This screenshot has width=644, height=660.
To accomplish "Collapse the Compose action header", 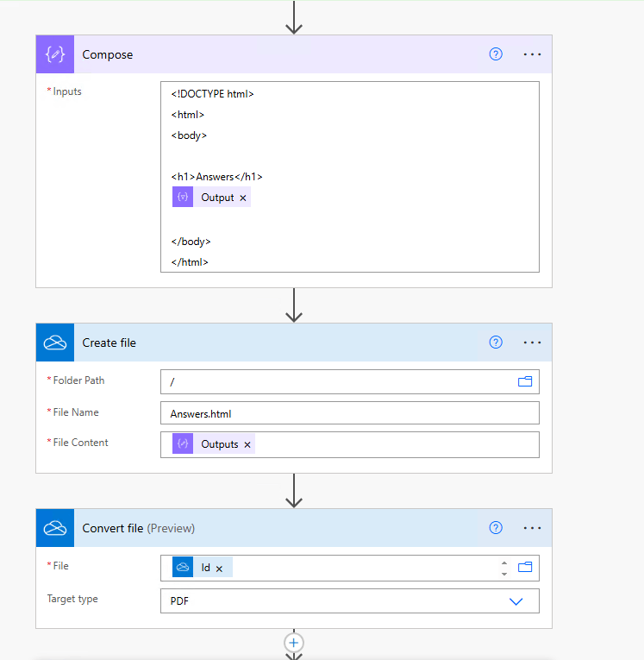I will [x=294, y=54].
